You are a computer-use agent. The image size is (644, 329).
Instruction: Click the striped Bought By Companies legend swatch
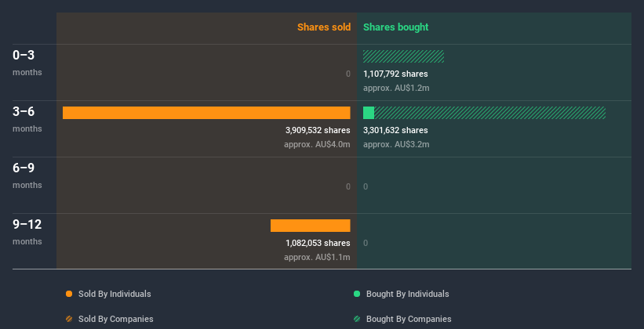(357, 319)
